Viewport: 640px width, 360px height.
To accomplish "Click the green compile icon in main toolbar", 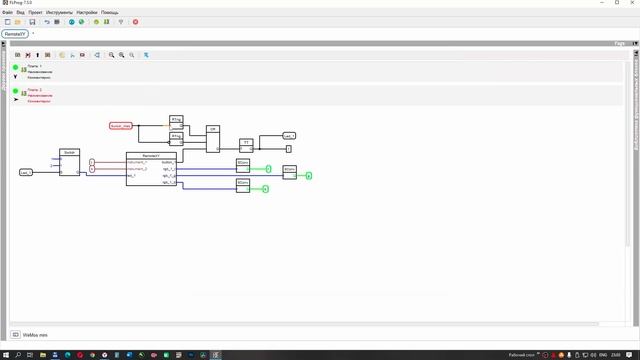I will click(107, 22).
